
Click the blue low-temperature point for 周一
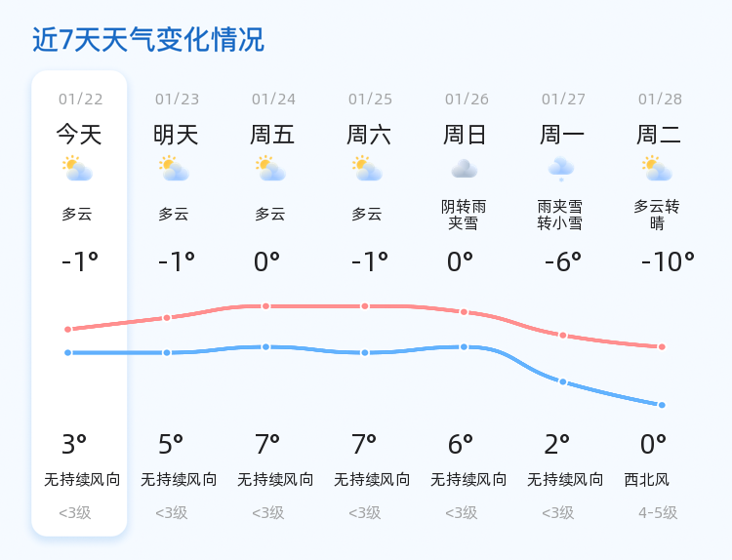pos(563,381)
